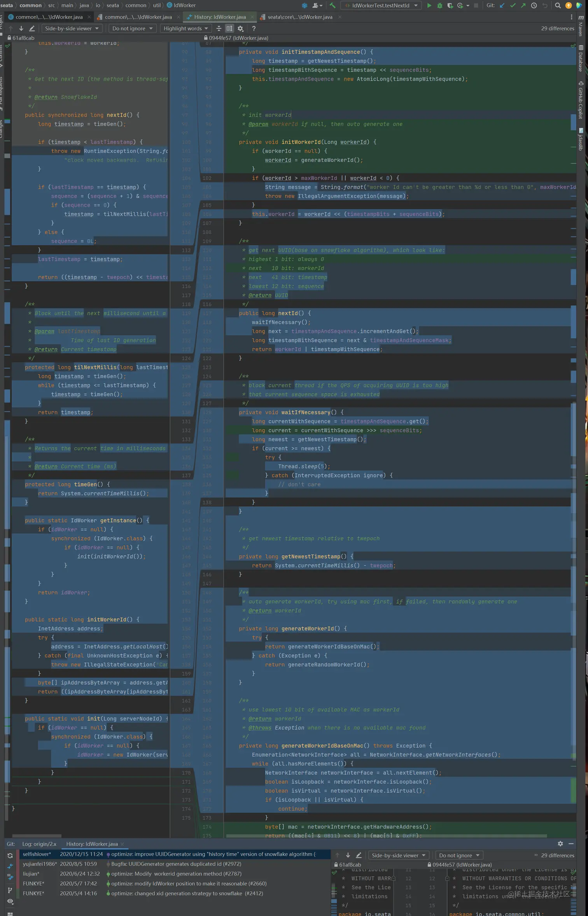Click the Stop square icon
The width and height of the screenshot is (588, 916).
tap(476, 5)
